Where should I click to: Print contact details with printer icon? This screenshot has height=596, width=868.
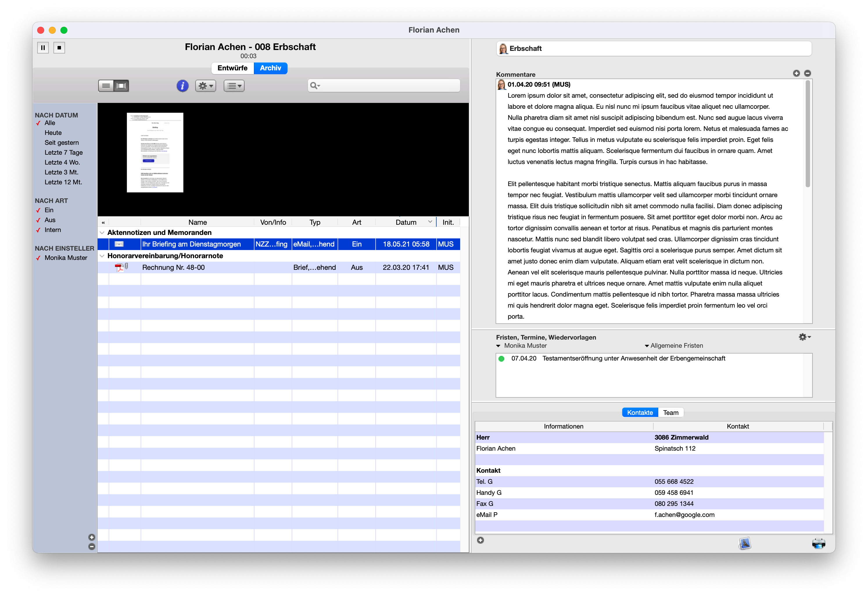(818, 544)
